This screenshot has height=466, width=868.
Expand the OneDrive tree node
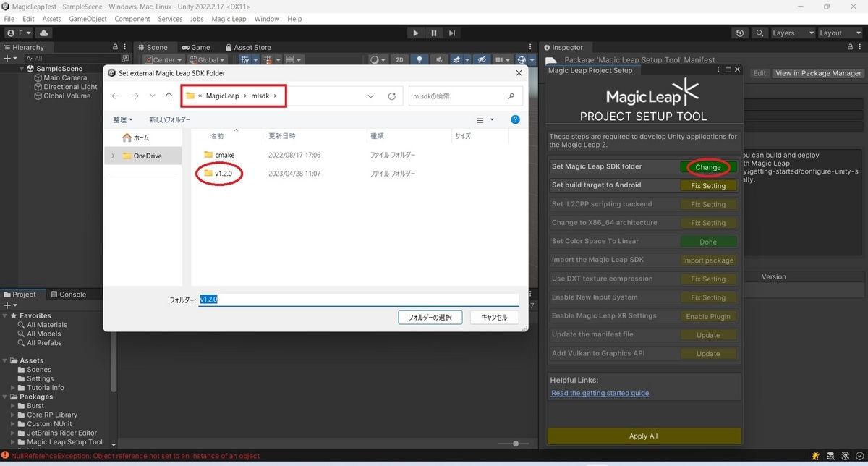[x=112, y=156]
